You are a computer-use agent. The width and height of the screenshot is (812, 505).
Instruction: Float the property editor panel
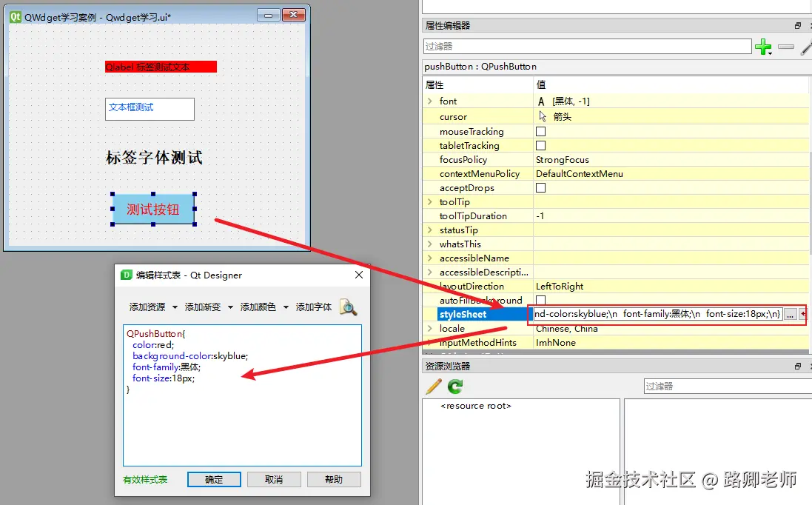[x=797, y=25]
